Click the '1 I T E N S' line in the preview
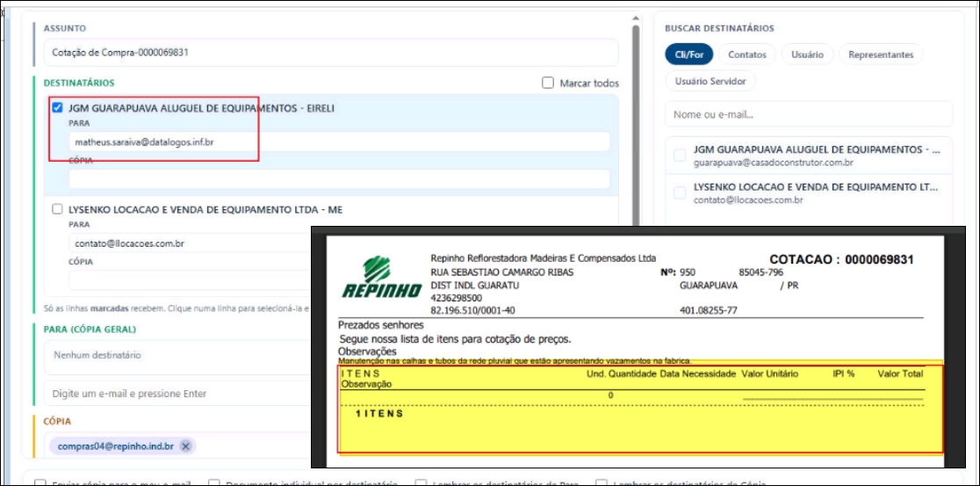 click(379, 413)
